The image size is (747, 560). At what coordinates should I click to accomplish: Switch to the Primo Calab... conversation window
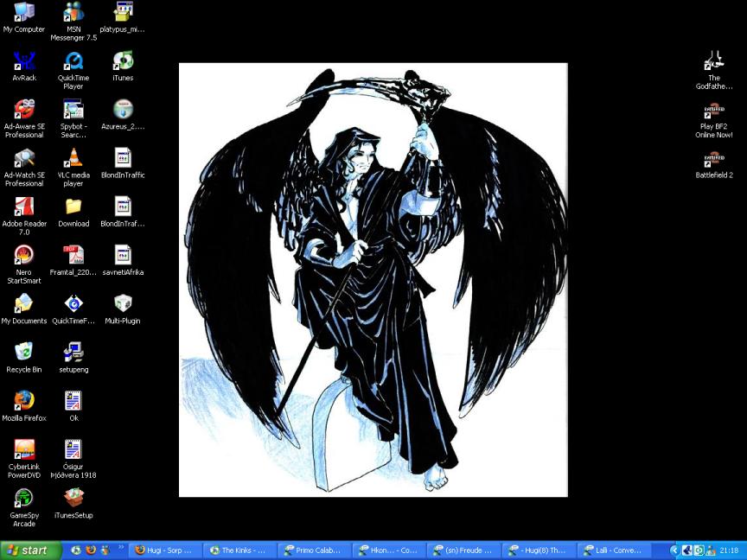(x=315, y=550)
